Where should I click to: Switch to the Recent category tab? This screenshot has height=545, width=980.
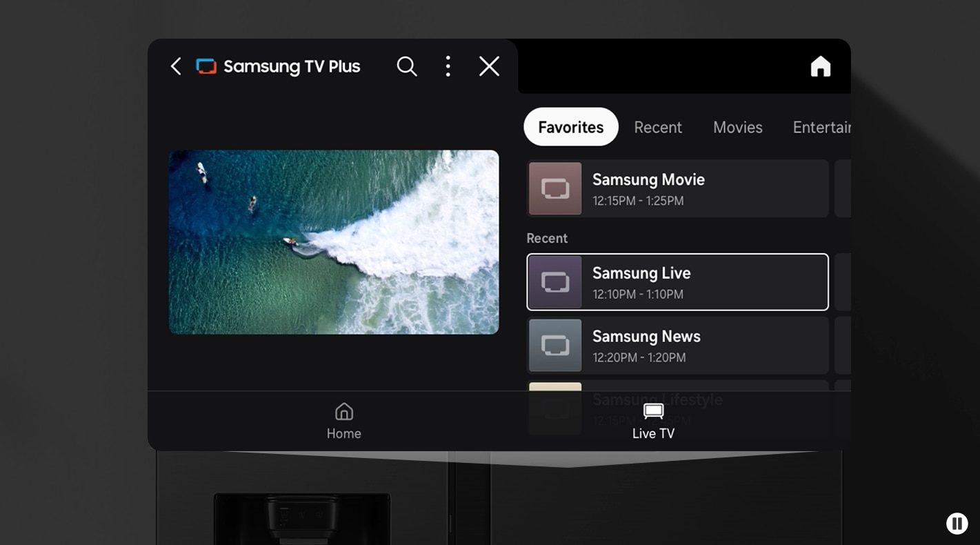[658, 127]
